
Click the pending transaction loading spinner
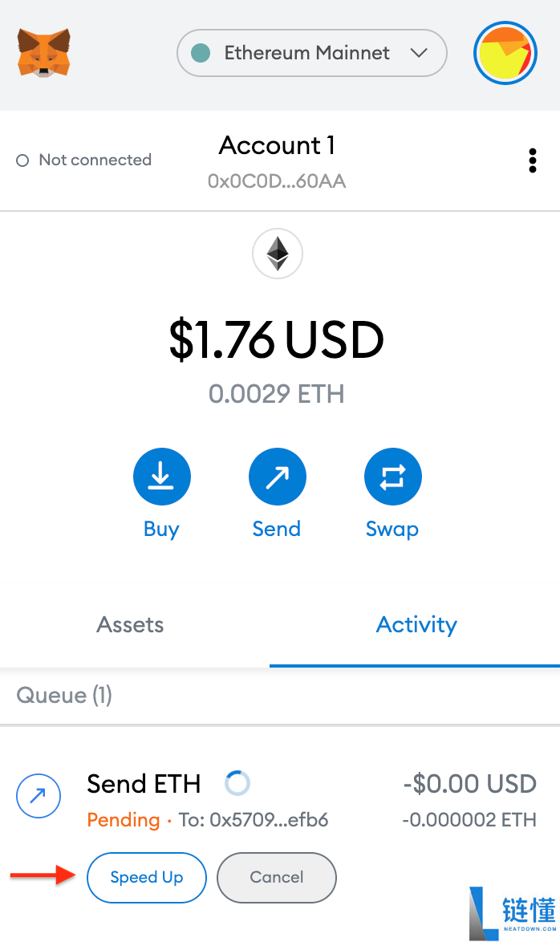click(x=237, y=782)
